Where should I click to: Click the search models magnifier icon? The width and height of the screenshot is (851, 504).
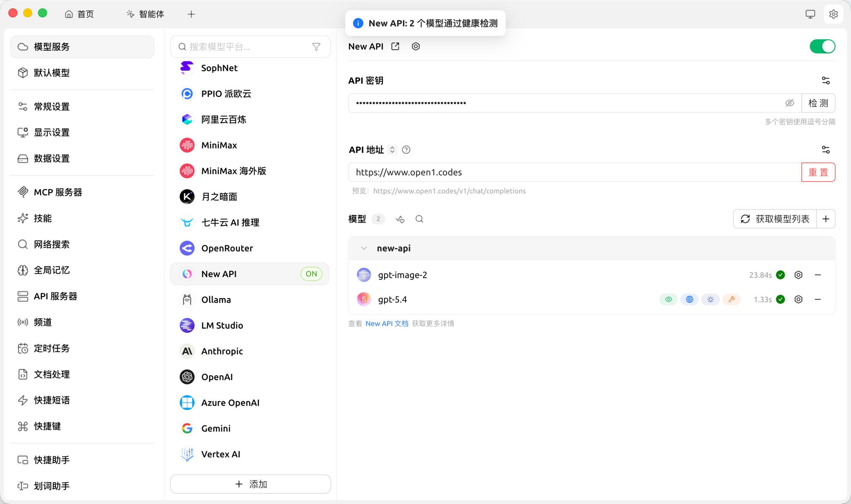pyautogui.click(x=419, y=219)
